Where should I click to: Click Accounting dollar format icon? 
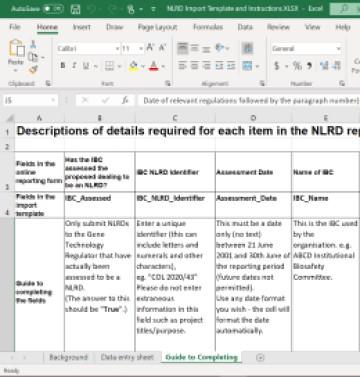coord(277,66)
